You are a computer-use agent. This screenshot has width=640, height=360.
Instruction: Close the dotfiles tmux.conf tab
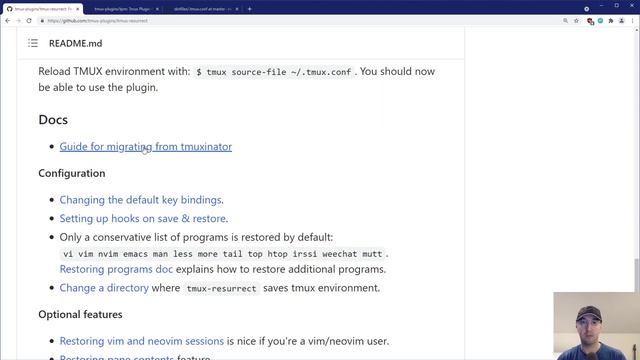pos(237,9)
